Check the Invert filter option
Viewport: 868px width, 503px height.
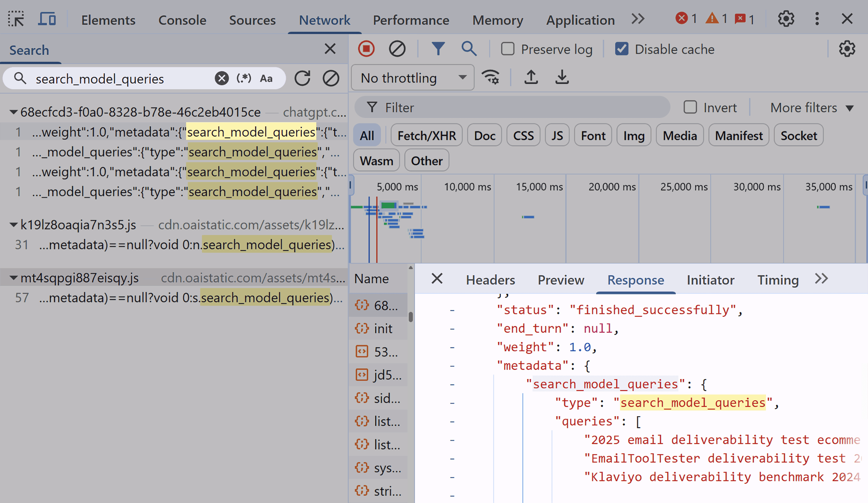point(690,107)
